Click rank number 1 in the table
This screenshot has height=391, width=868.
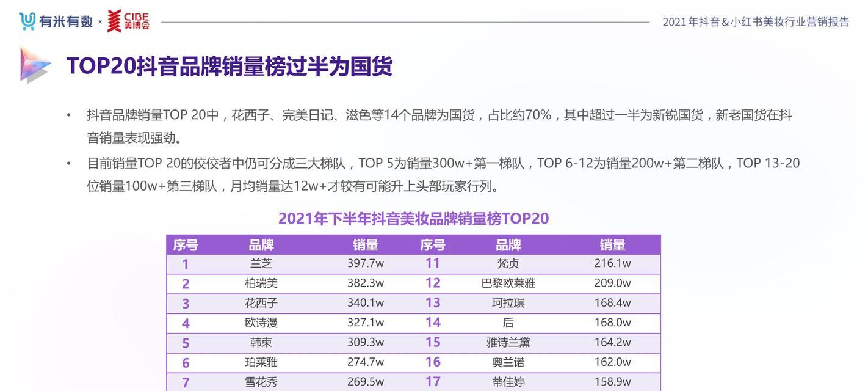(x=186, y=265)
